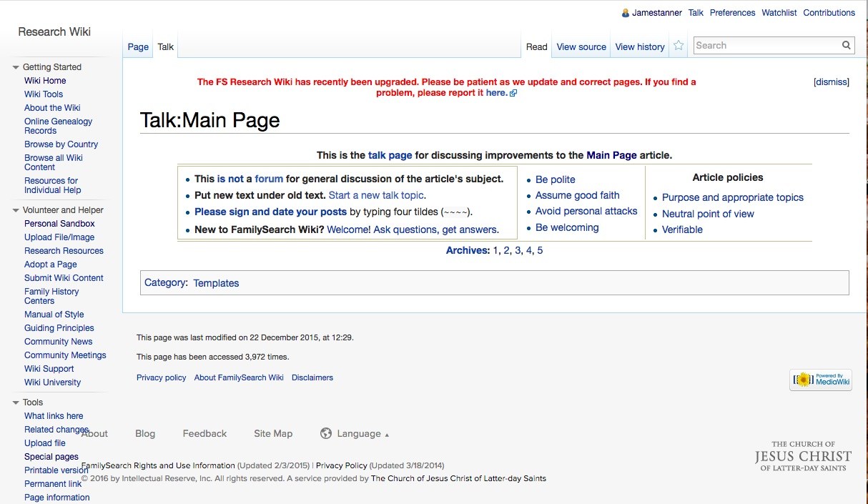
Task: Open Manual of Style link
Action: pos(54,315)
